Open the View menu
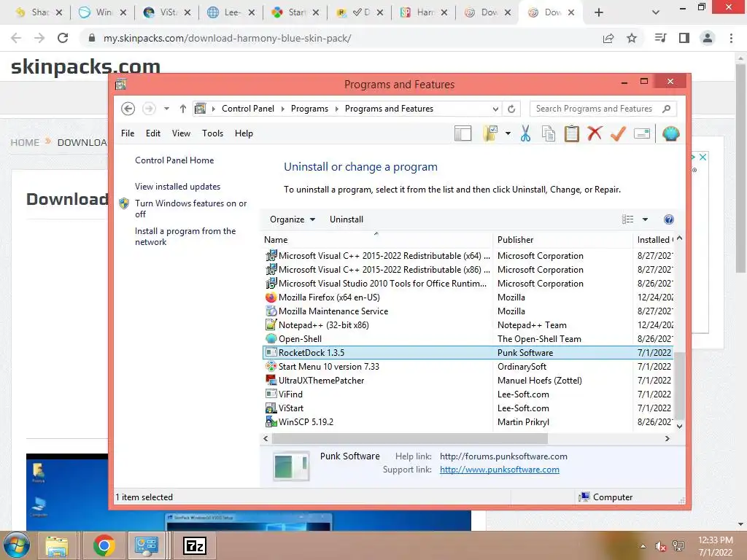 coord(181,133)
